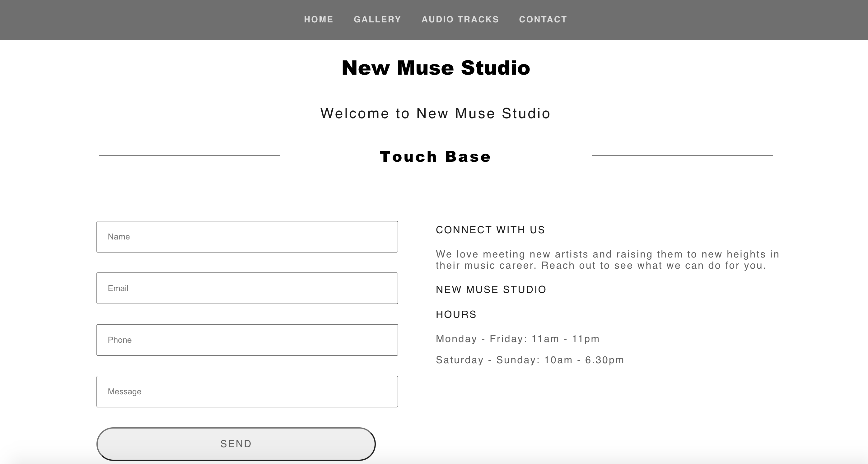The image size is (868, 464).
Task: Go to the GALLERY page
Action: click(x=377, y=20)
